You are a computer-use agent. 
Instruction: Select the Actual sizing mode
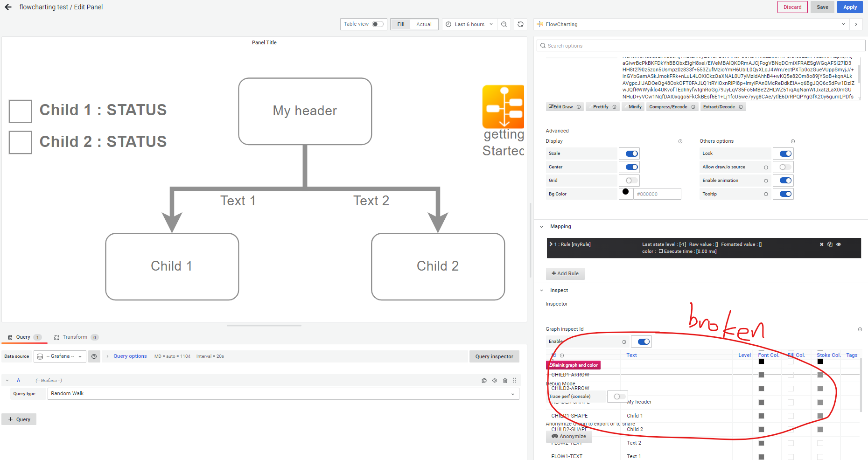423,24
